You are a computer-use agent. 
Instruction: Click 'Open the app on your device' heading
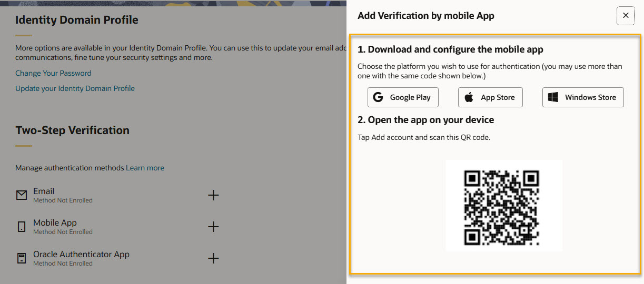coord(425,120)
